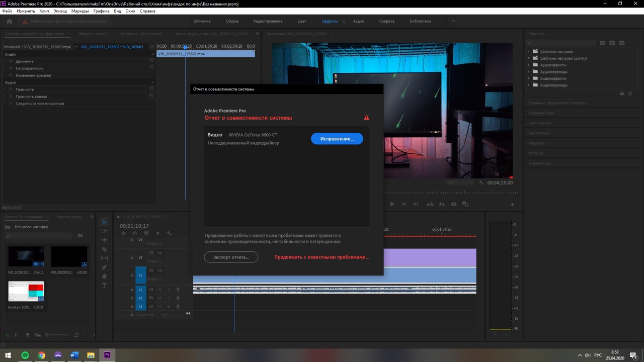
Task: Toggle V2 track output eye
Action: click(x=160, y=253)
